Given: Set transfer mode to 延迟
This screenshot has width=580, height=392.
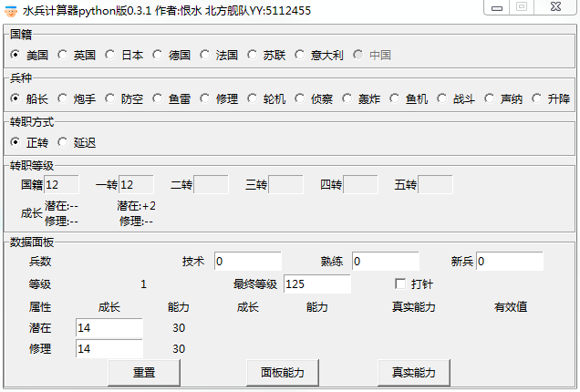Looking at the screenshot, I should (x=63, y=142).
